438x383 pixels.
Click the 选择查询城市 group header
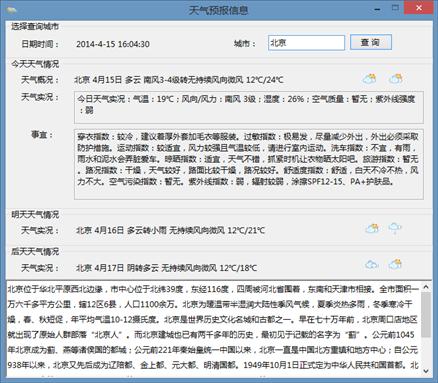point(35,26)
